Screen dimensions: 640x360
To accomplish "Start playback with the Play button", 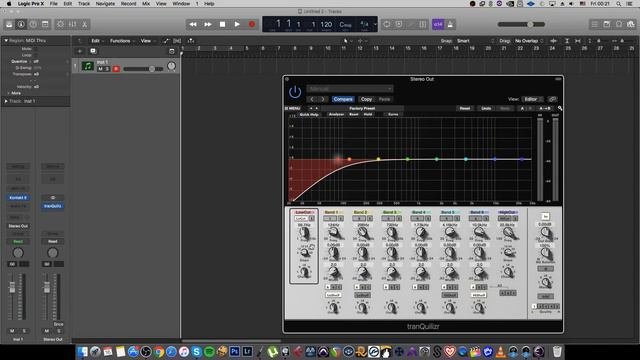I will 237,24.
